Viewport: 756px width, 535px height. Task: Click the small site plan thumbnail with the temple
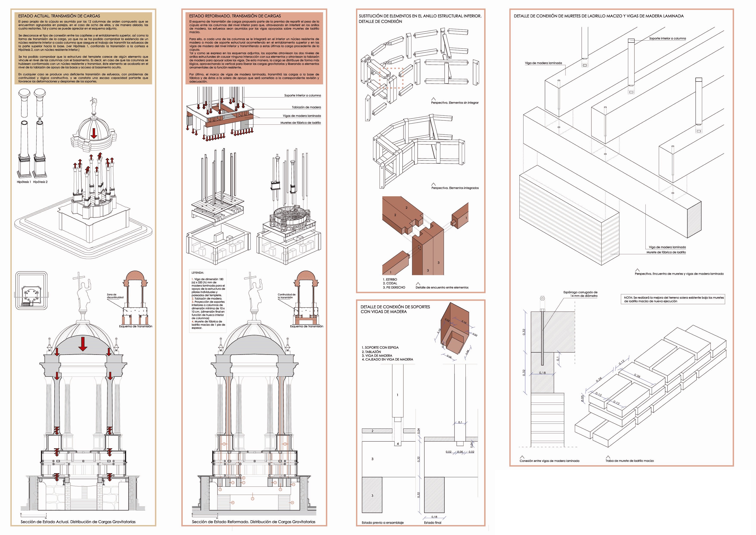[32, 290]
